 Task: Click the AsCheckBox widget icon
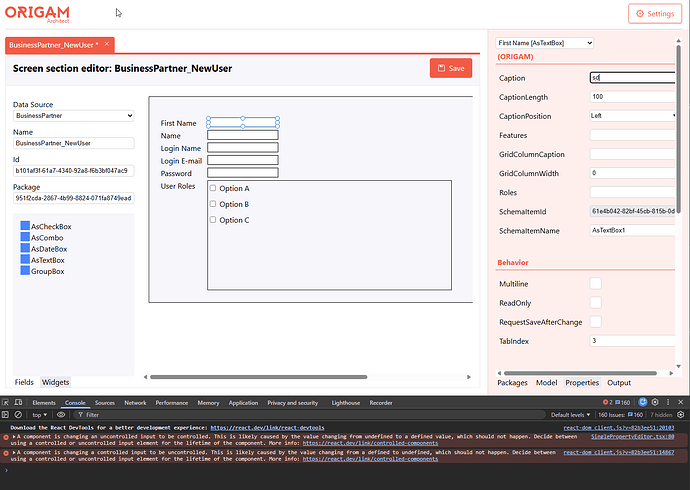pyautogui.click(x=25, y=226)
